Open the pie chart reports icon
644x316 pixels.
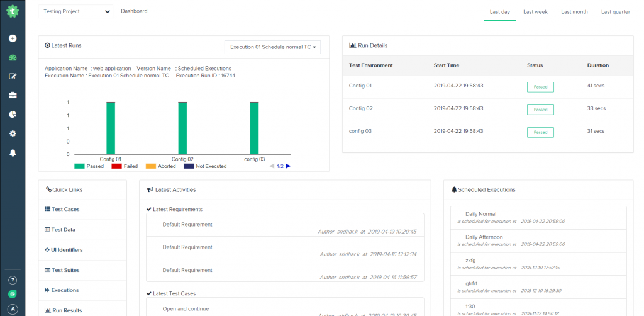(x=13, y=114)
